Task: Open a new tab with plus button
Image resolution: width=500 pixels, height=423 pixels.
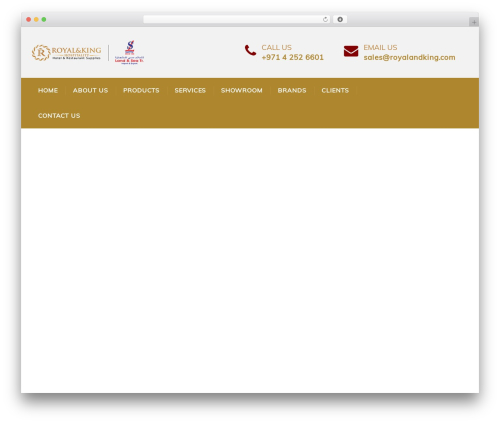Action: [x=474, y=22]
